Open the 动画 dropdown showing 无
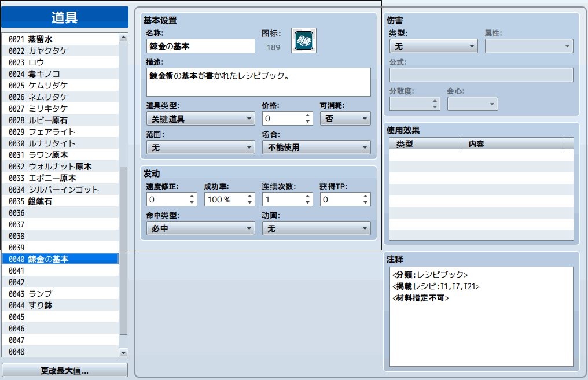Screen dimensions: 588x380 click(x=317, y=228)
